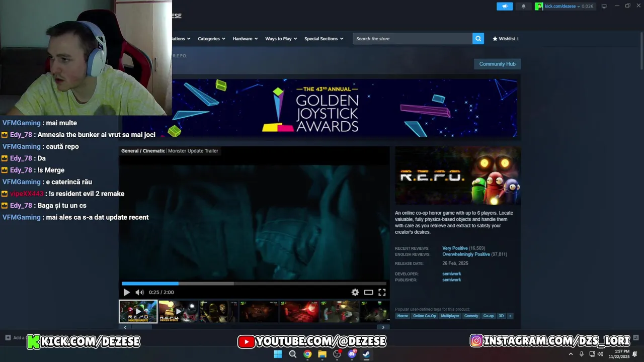Viewport: 644px width, 362px height.
Task: Open the semiwork publisher link
Action: 451,280
